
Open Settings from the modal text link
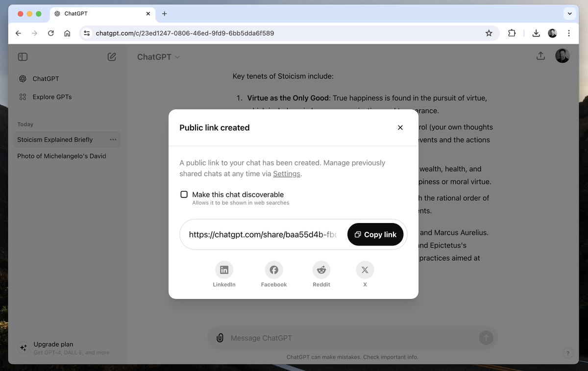pos(286,173)
